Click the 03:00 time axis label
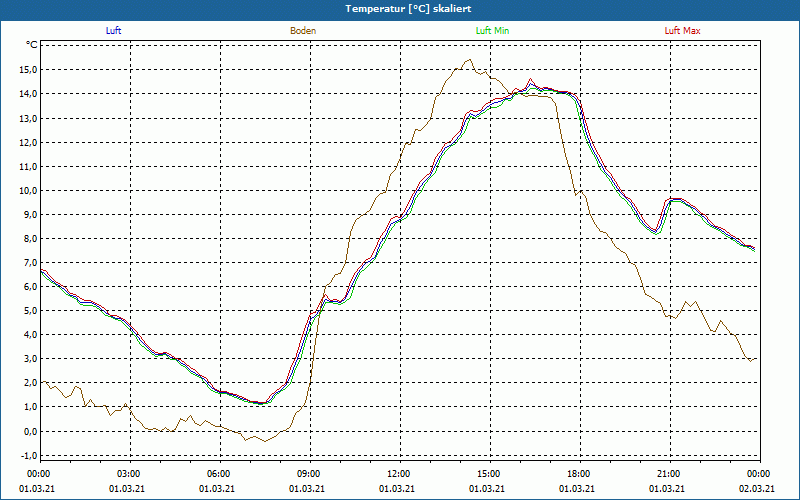This screenshot has height=500, width=800. coord(127,474)
